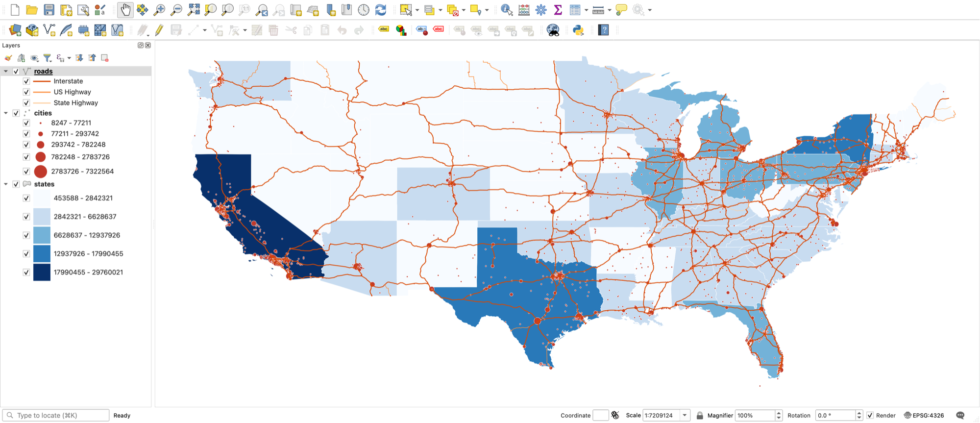Collapse the roads layer tree

pyautogui.click(x=6, y=72)
